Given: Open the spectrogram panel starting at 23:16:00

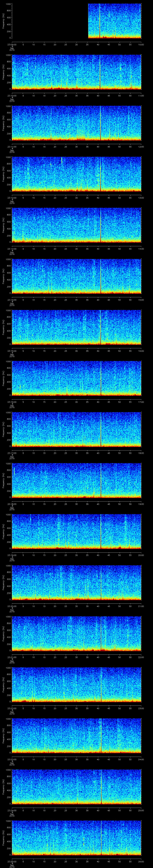Looking at the screenshot, I should pos(77,378).
